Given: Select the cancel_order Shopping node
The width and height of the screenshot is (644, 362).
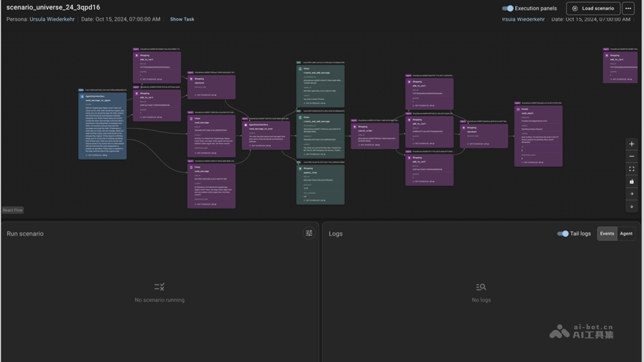Looking at the screenshot, I should tap(375, 136).
